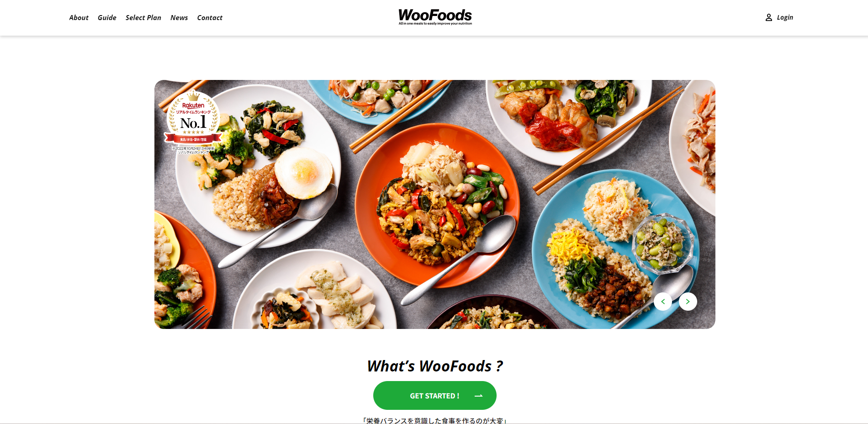Open the About menu item

click(x=79, y=18)
